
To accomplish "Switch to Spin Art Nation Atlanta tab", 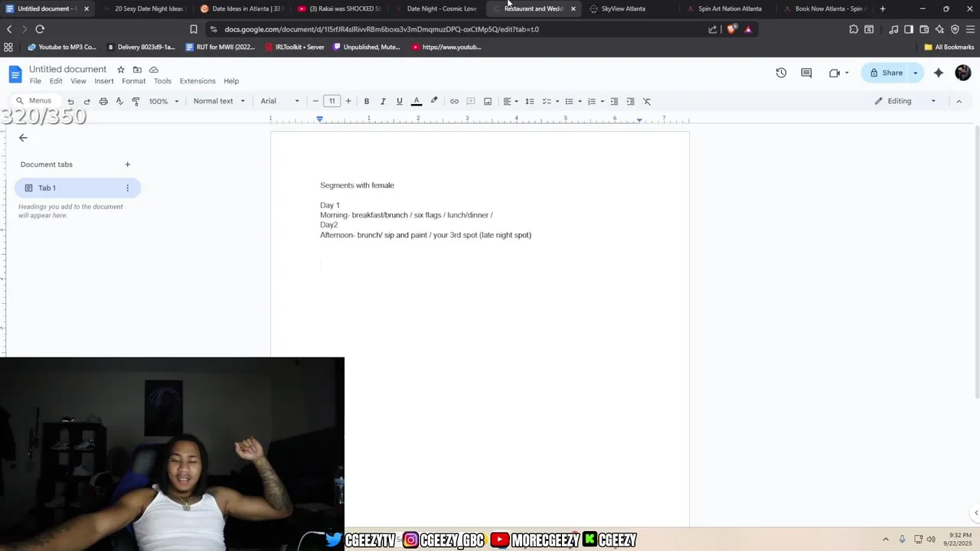I will [x=730, y=8].
